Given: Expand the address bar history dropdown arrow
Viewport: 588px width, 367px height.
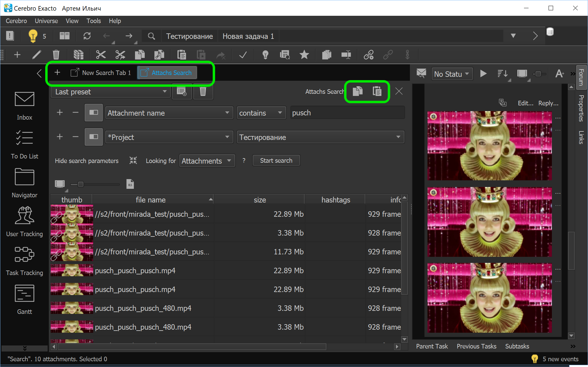Looking at the screenshot, I should coord(513,36).
